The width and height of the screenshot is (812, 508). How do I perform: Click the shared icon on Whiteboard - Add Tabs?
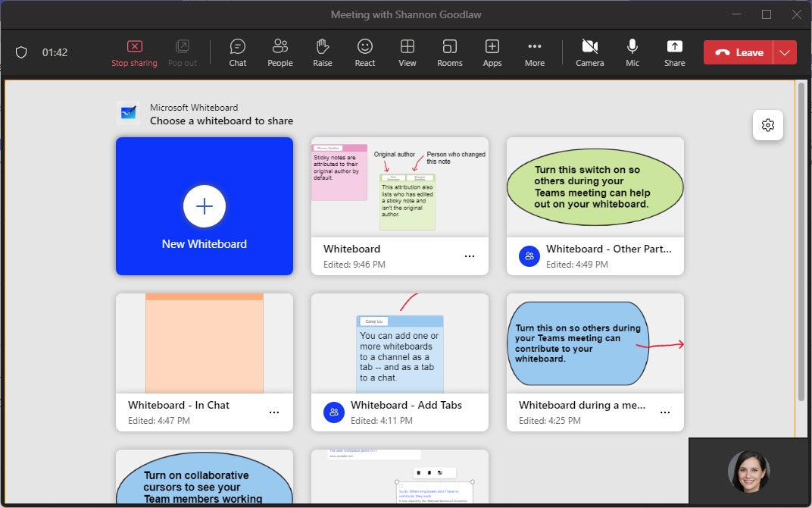point(334,412)
